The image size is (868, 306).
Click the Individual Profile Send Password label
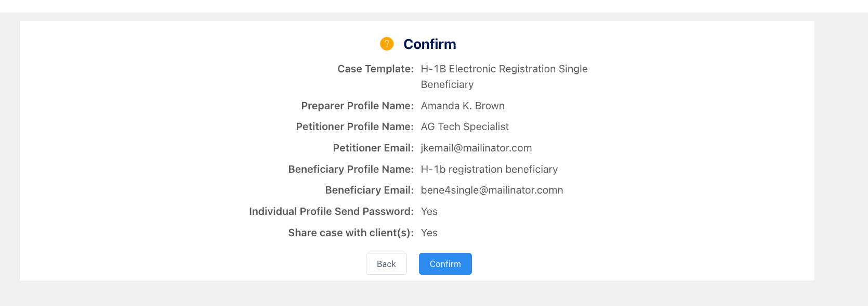click(331, 211)
